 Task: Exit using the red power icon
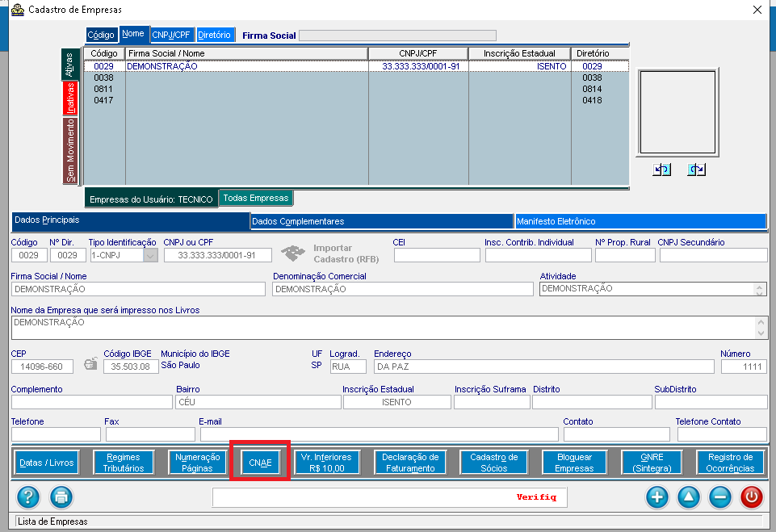click(x=752, y=496)
